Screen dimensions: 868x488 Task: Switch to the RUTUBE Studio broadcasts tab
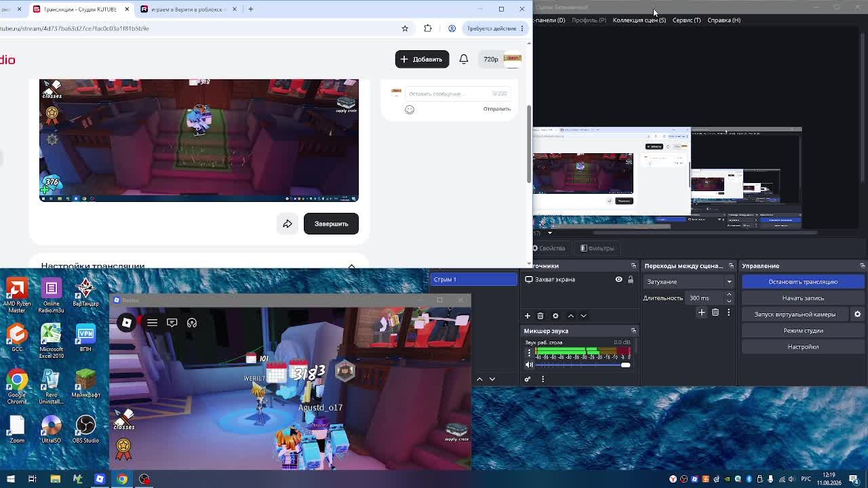pos(81,9)
